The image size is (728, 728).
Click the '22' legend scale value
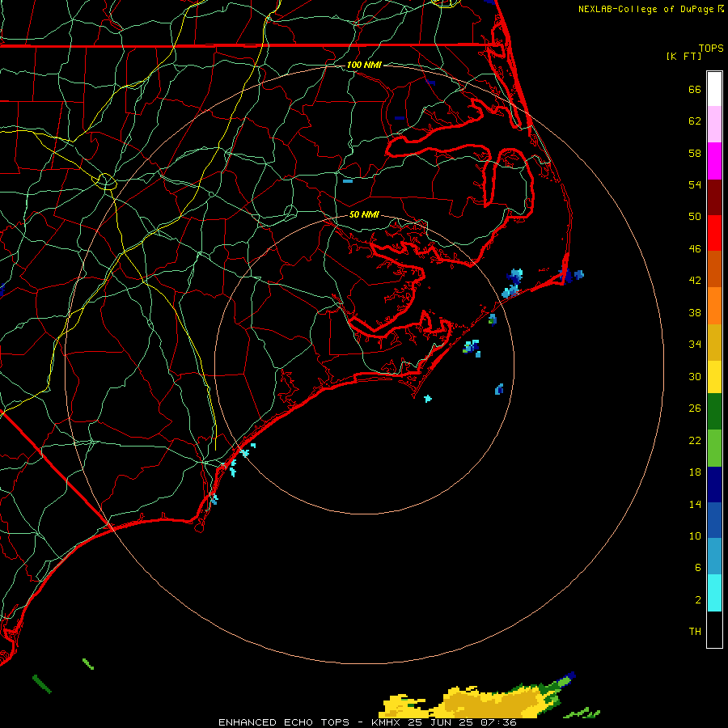[695, 440]
